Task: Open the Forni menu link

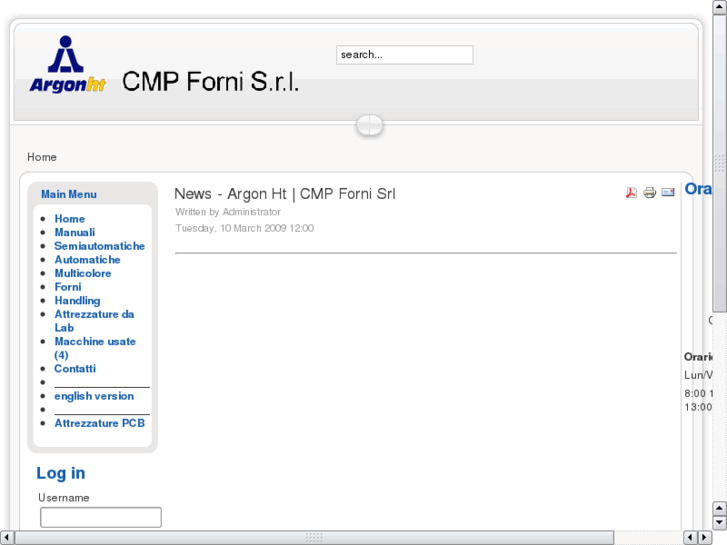Action: pos(68,287)
